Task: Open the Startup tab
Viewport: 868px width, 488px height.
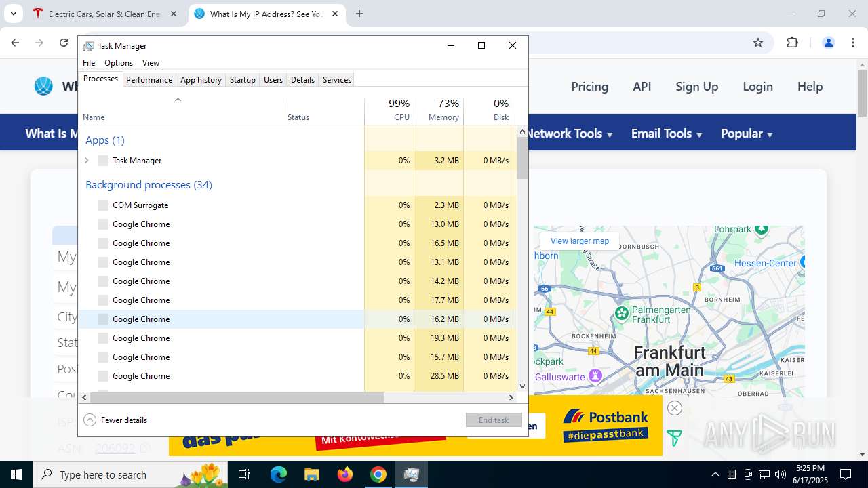Action: tap(242, 80)
